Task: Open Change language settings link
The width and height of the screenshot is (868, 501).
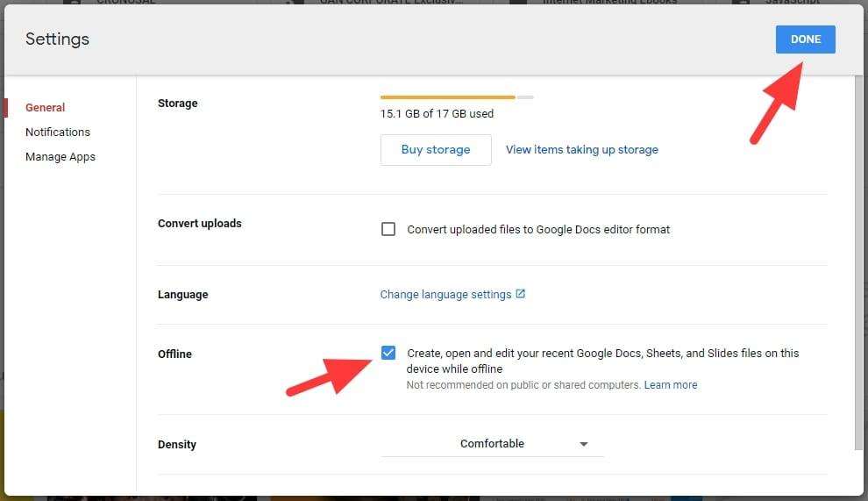Action: coord(445,295)
